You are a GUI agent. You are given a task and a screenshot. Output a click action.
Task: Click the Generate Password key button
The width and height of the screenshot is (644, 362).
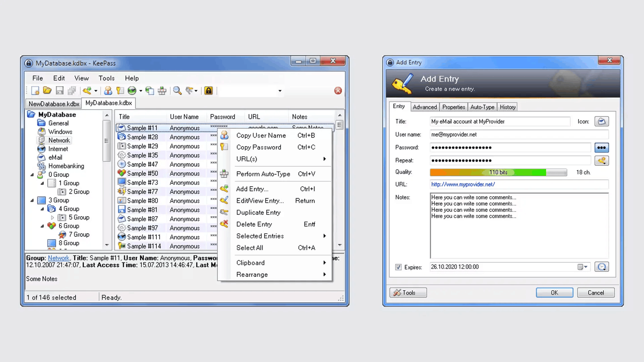tap(602, 161)
